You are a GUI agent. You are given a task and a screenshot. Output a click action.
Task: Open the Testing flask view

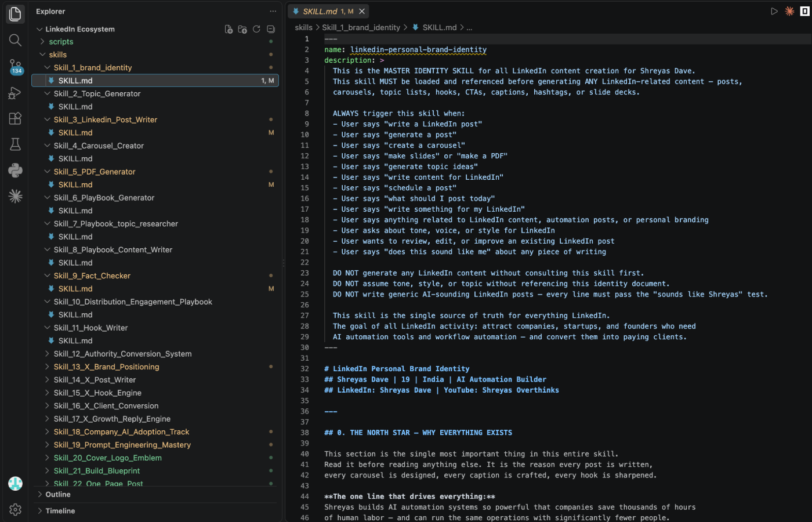(x=16, y=144)
